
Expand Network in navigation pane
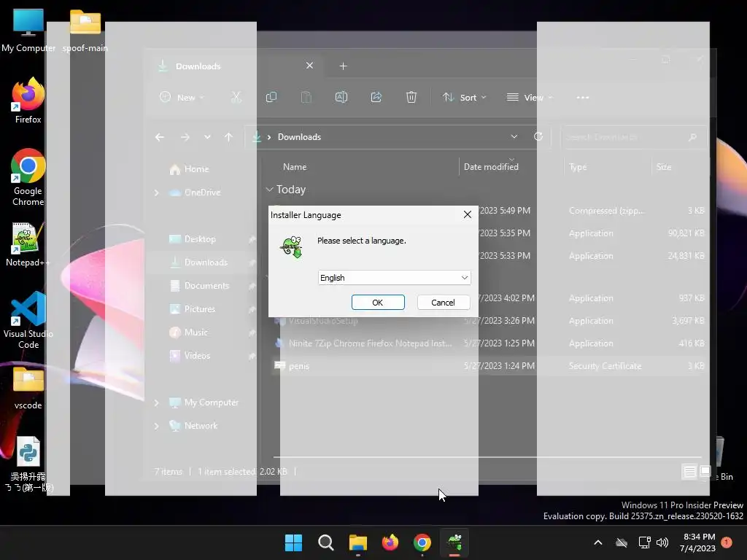coord(156,426)
